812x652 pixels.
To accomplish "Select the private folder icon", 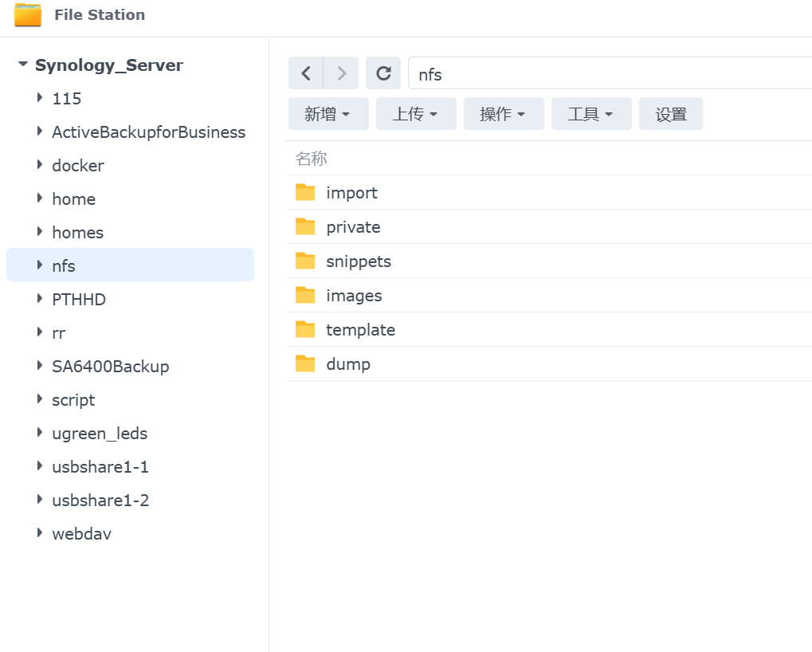I will (305, 226).
